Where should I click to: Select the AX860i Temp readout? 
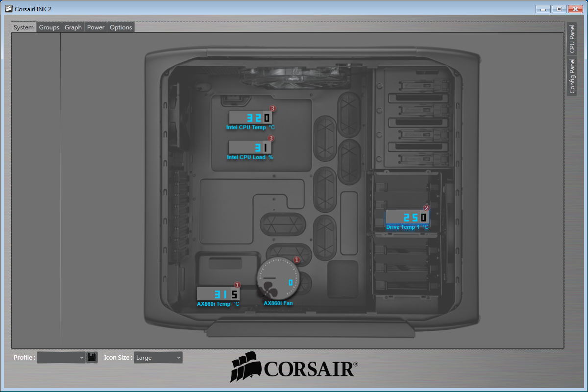[x=218, y=294]
